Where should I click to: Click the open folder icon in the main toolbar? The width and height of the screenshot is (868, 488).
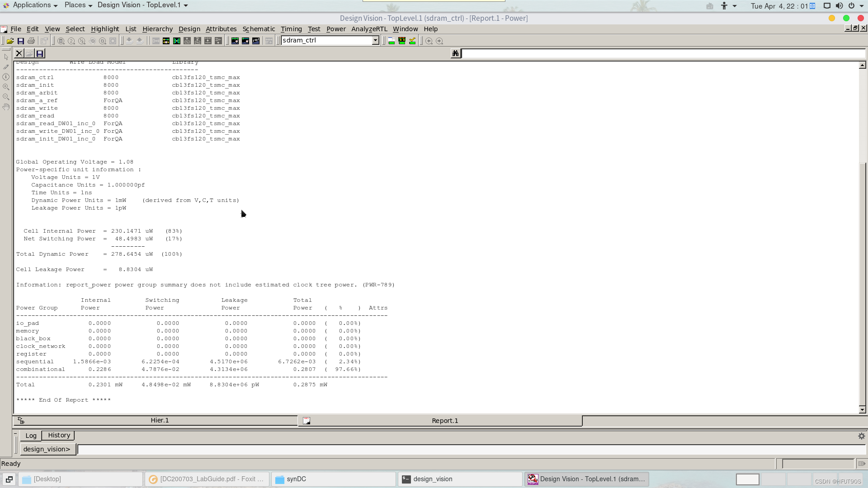[x=10, y=41]
